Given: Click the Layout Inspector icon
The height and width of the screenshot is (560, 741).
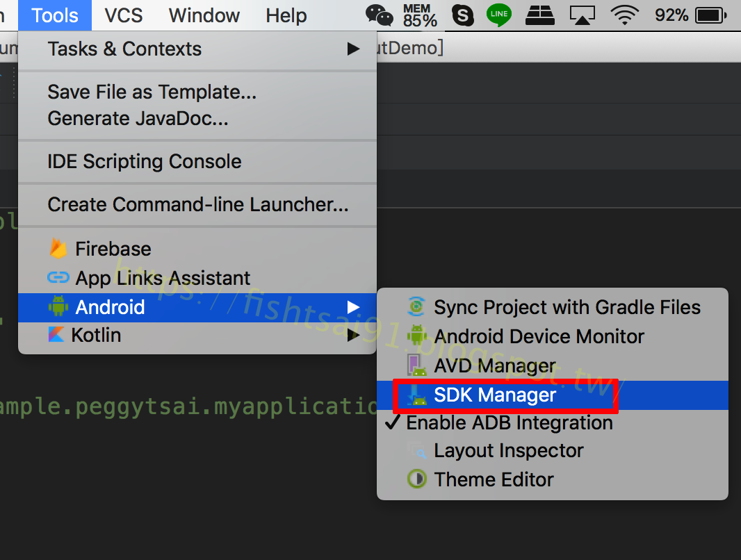Looking at the screenshot, I should (x=417, y=450).
